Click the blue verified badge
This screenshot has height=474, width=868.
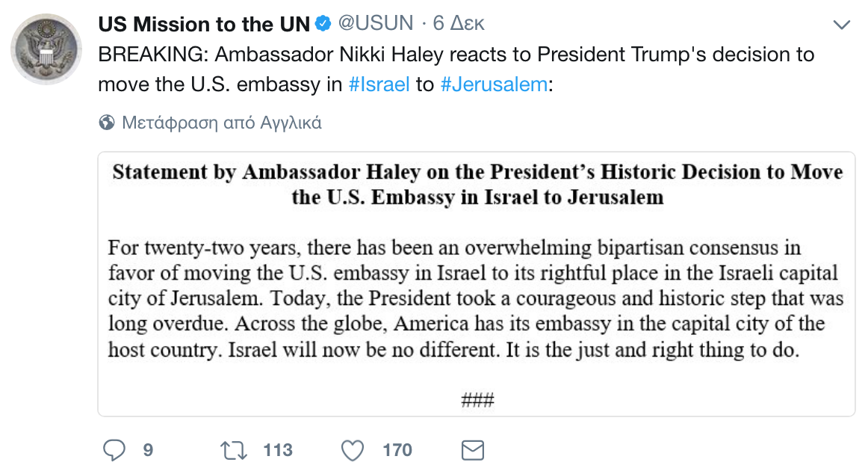tap(323, 24)
